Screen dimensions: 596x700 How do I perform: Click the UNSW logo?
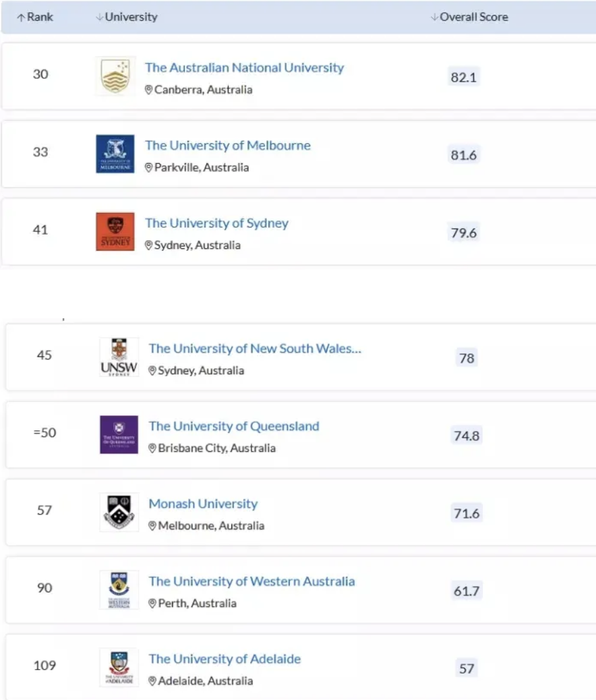(x=119, y=357)
